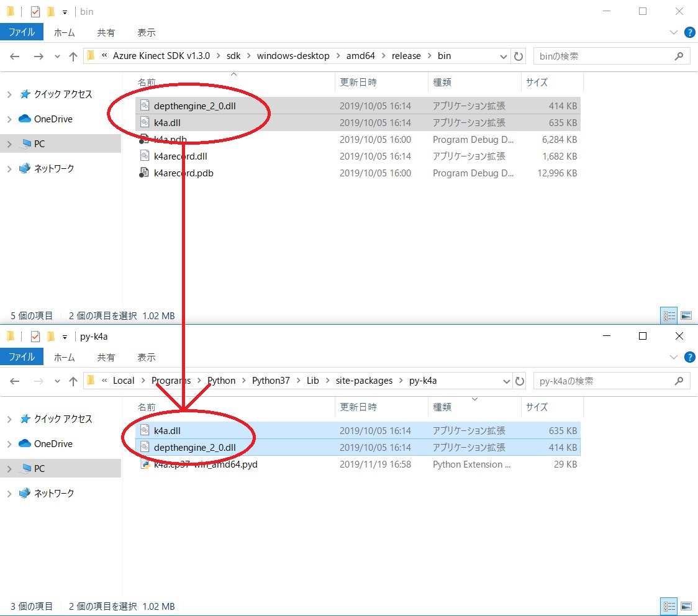Sort by サイズ column in bin window
The width and height of the screenshot is (698, 616).
point(537,83)
